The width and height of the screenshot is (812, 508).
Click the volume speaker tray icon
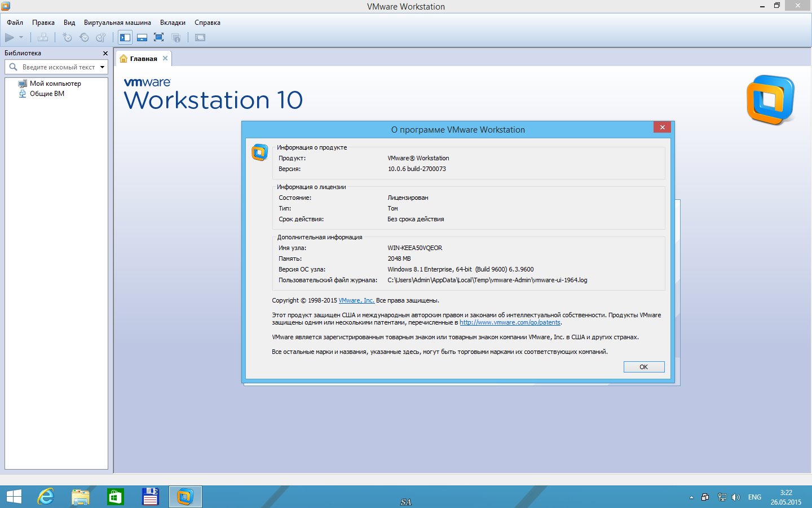(x=735, y=497)
